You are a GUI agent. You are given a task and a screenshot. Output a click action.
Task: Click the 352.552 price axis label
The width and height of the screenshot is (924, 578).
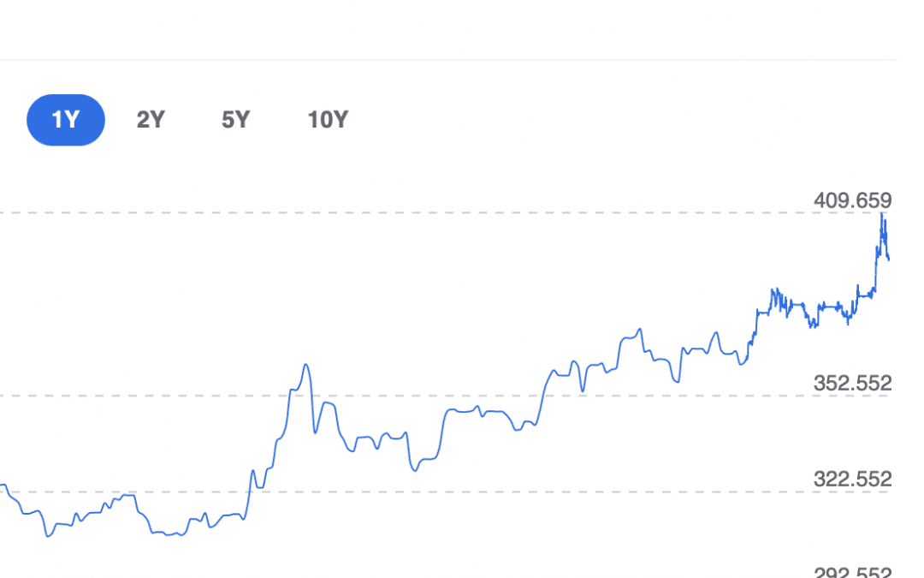(x=852, y=383)
